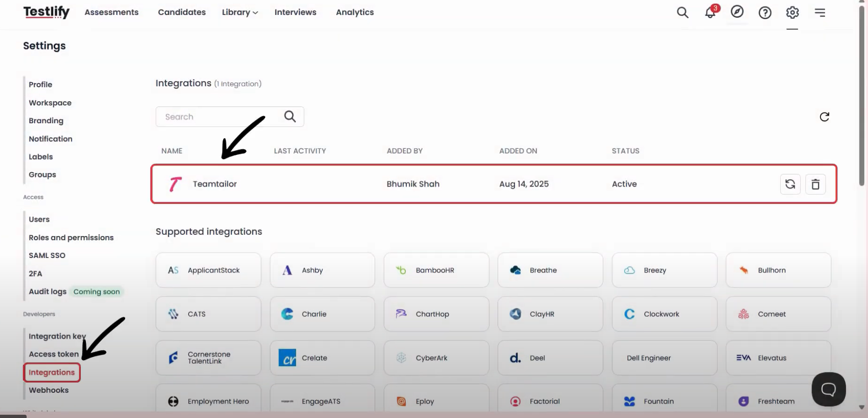Click the Testlify logo
The image size is (868, 418).
(x=46, y=12)
